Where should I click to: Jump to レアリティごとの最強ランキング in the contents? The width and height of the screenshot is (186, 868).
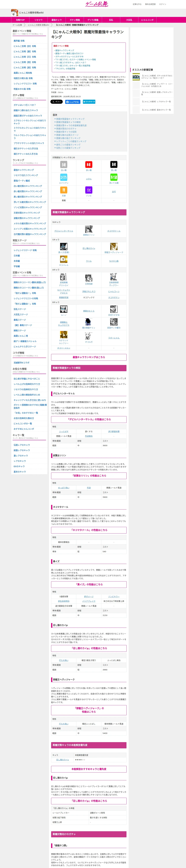click(71, 141)
